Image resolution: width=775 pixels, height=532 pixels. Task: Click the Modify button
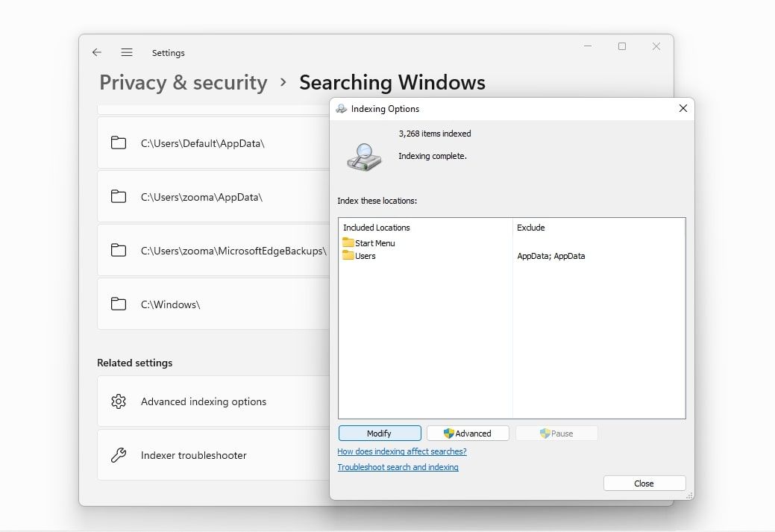(380, 433)
